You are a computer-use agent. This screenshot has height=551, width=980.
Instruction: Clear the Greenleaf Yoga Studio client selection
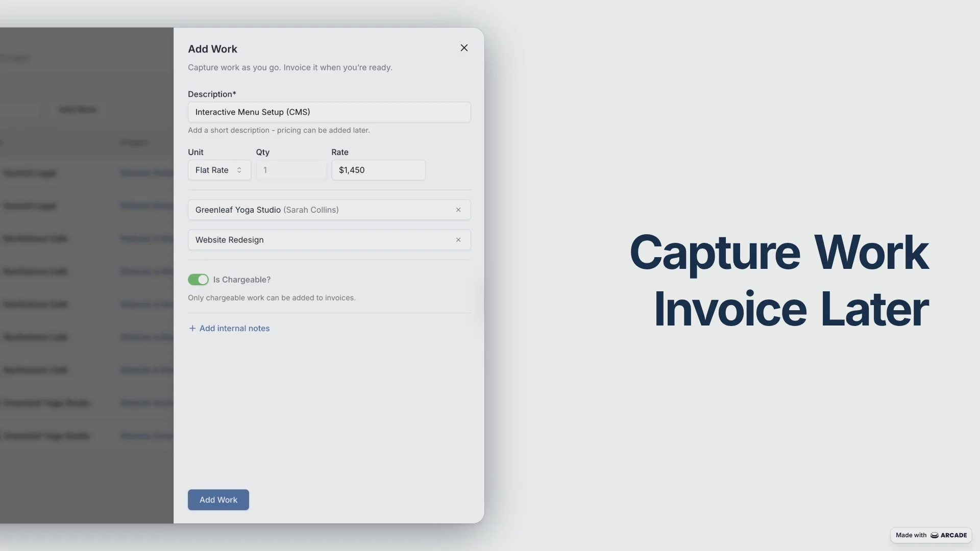(458, 210)
